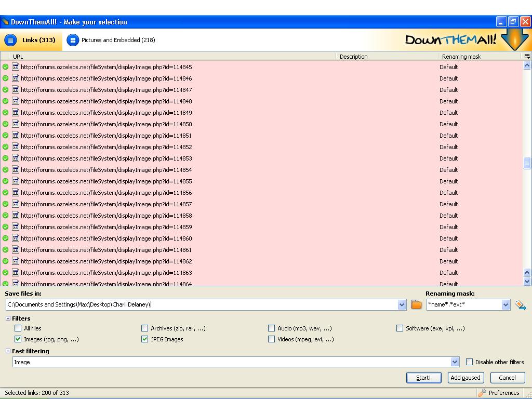Enable the All files filter checkbox

(x=18, y=328)
